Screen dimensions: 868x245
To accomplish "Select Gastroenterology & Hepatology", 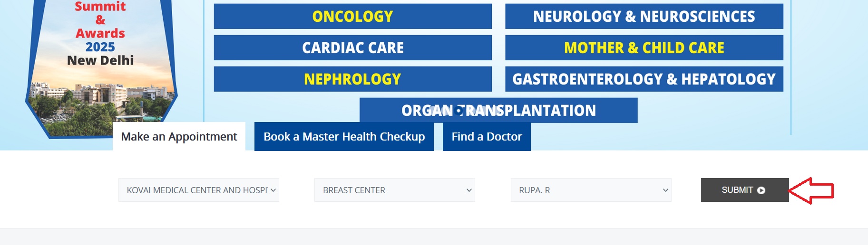I will (644, 79).
